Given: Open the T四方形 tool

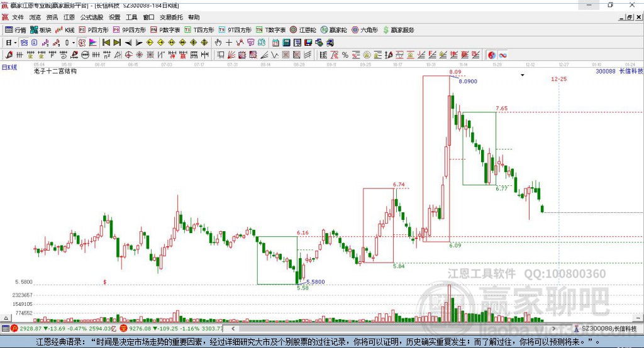Looking at the screenshot, I should [199, 30].
